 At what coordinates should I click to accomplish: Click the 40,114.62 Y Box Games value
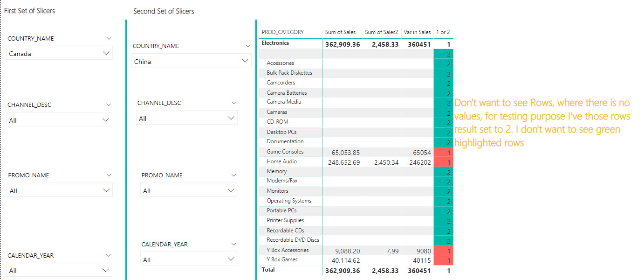coord(346,261)
